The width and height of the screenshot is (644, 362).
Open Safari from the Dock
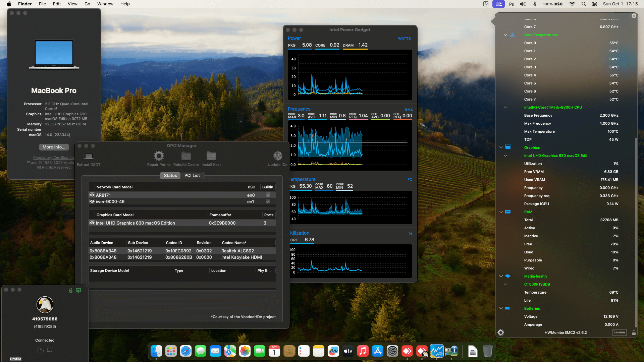(x=186, y=351)
